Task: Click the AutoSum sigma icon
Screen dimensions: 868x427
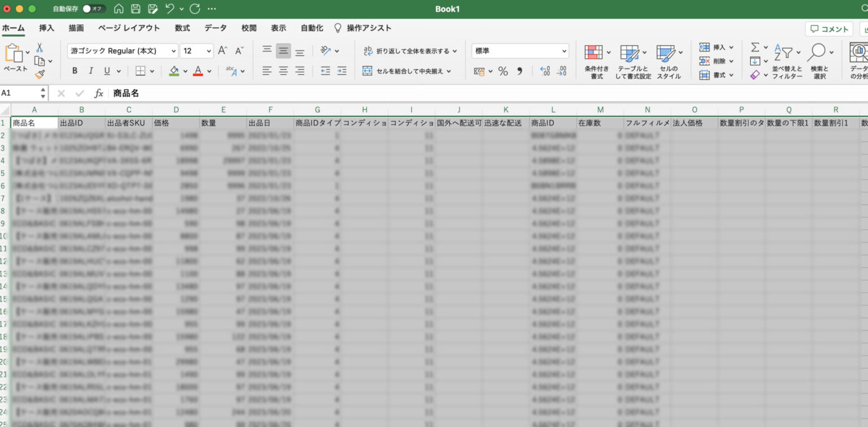Action: pos(756,48)
